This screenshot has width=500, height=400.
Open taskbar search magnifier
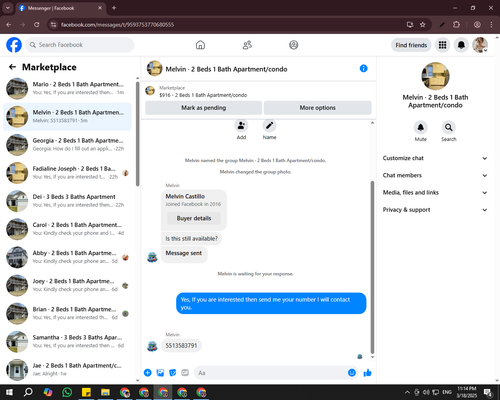pos(28,392)
